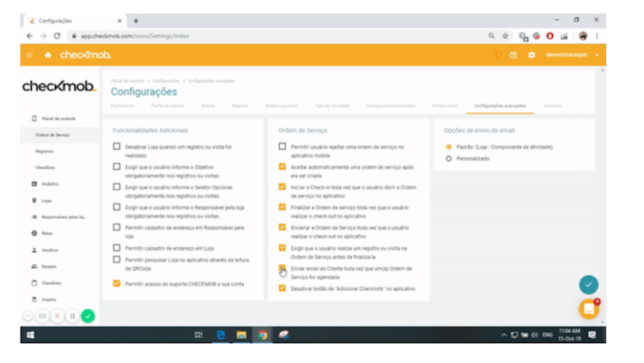Switch to the Tipo de Atividade tab
The image size is (644, 363).
pos(332,106)
